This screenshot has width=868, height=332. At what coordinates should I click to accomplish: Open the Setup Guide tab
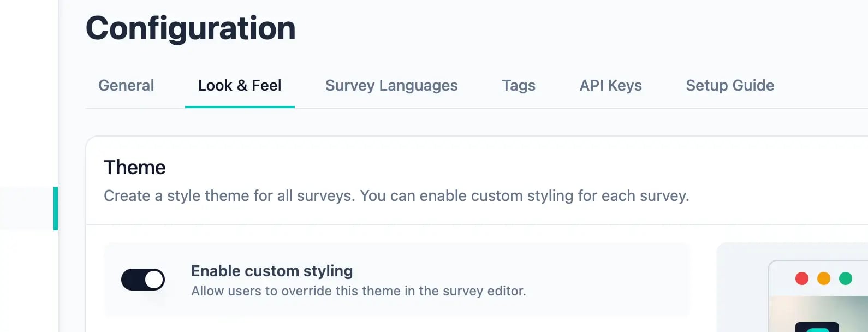point(730,86)
